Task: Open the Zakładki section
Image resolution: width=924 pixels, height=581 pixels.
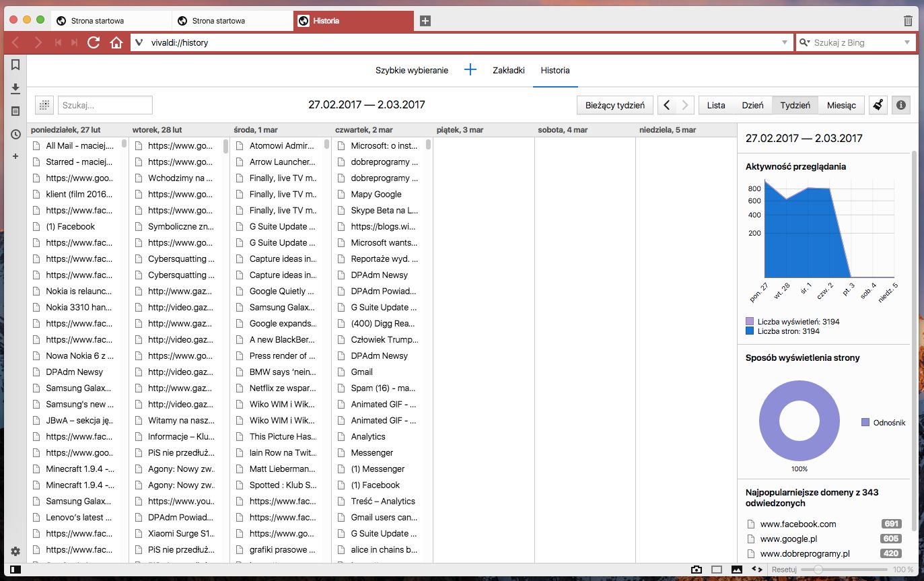Action: click(509, 70)
